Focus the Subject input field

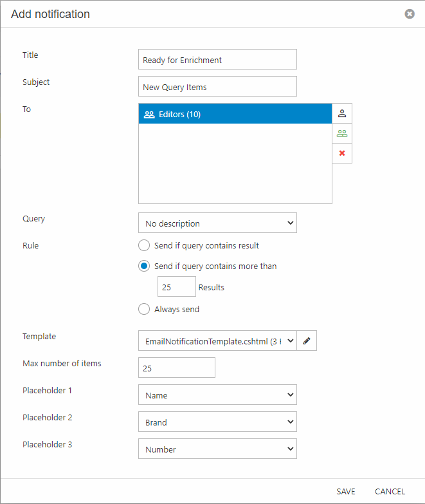[217, 86]
